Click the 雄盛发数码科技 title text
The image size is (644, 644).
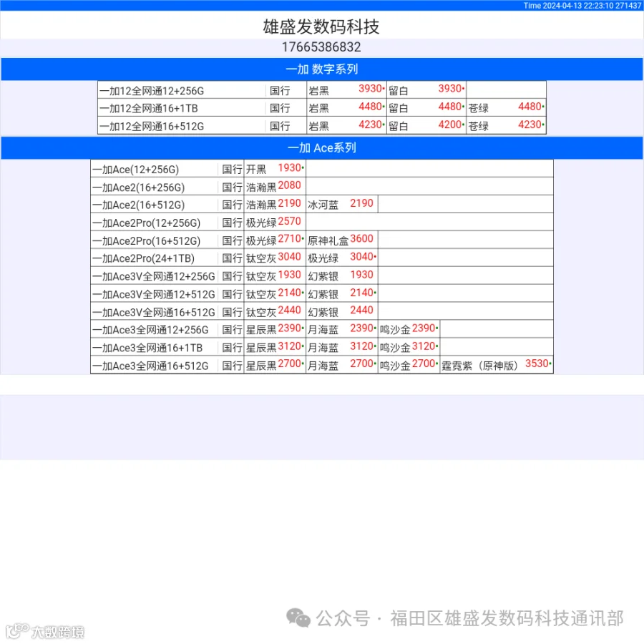tap(321, 26)
